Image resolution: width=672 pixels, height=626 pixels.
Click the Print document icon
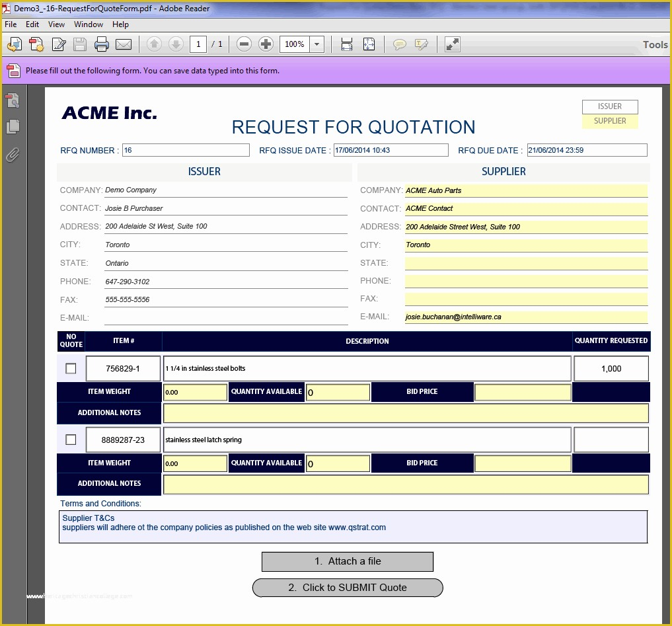click(102, 44)
